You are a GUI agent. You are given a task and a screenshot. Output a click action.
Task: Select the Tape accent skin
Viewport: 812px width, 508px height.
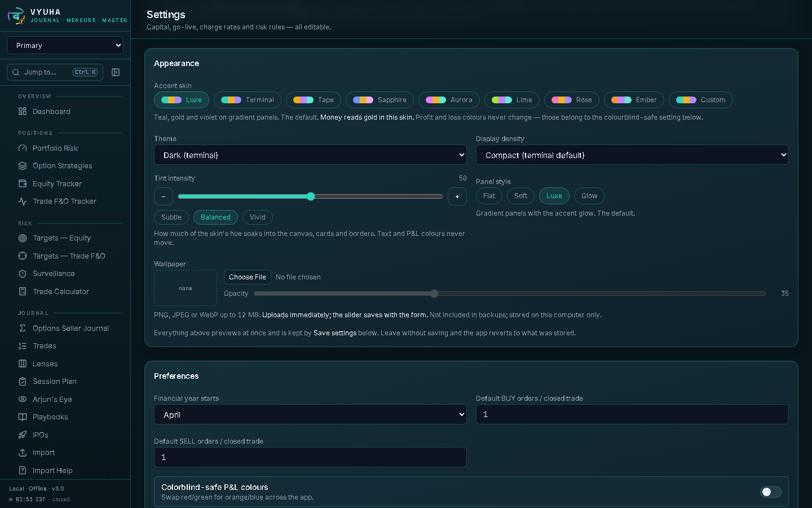pos(314,100)
